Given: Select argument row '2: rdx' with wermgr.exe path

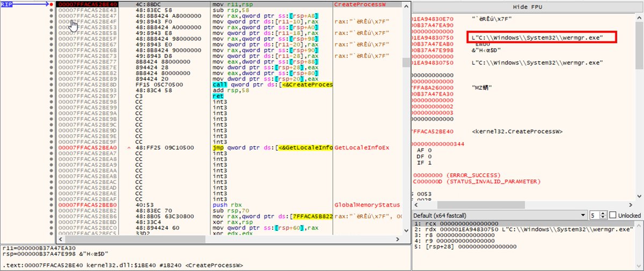Looking at the screenshot, I should tap(524, 229).
